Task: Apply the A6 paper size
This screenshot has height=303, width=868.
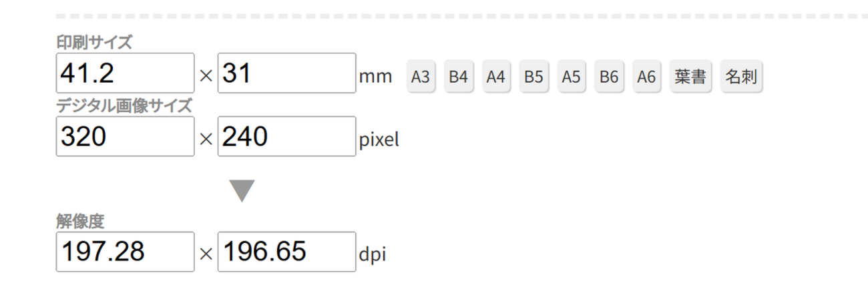Action: tap(646, 77)
